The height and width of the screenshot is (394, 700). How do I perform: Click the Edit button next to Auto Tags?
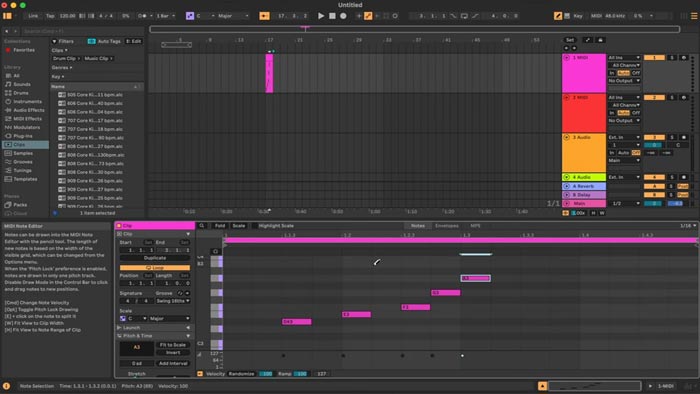[133, 41]
